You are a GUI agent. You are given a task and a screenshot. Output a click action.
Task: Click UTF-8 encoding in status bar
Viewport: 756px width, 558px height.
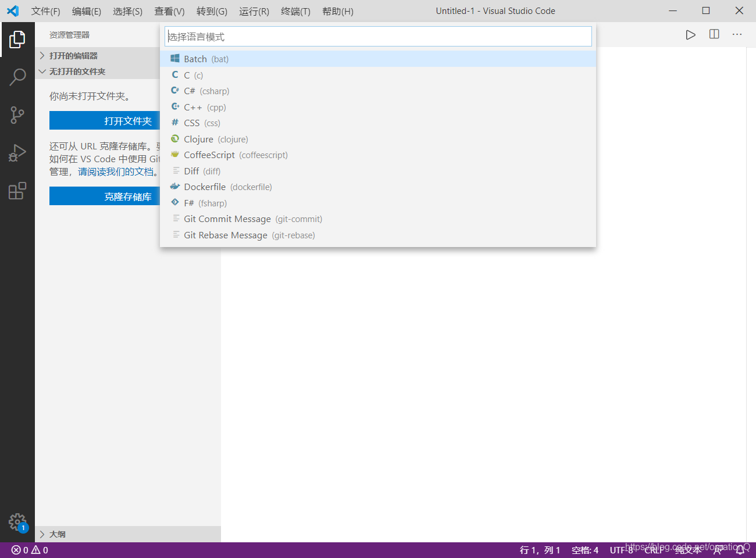click(621, 550)
